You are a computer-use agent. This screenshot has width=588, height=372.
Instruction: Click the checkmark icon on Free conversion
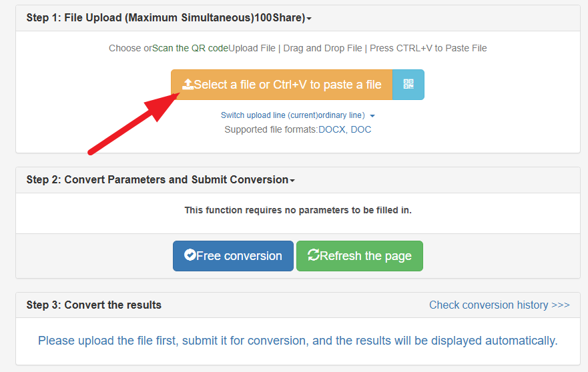(x=190, y=255)
